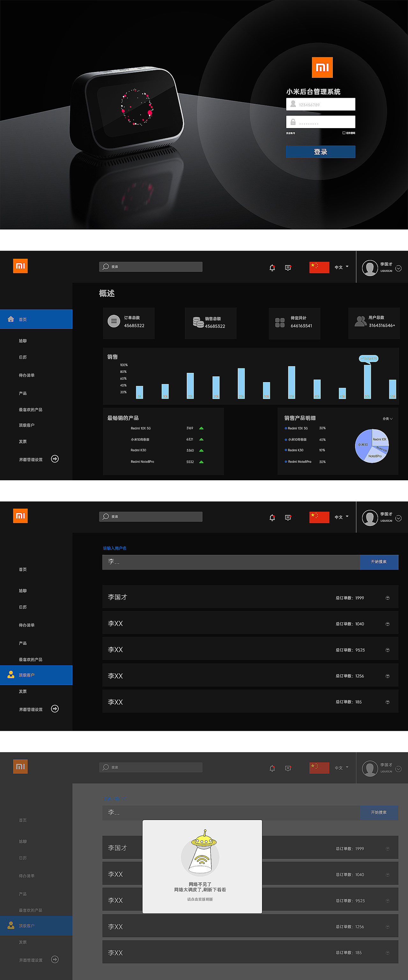Click the 搜索 bar on customer search screen
Viewport: 408px width, 980px height.
(x=151, y=517)
